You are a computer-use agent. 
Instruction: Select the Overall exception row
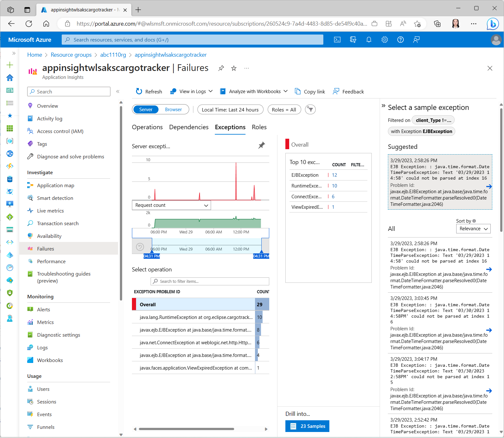click(201, 304)
